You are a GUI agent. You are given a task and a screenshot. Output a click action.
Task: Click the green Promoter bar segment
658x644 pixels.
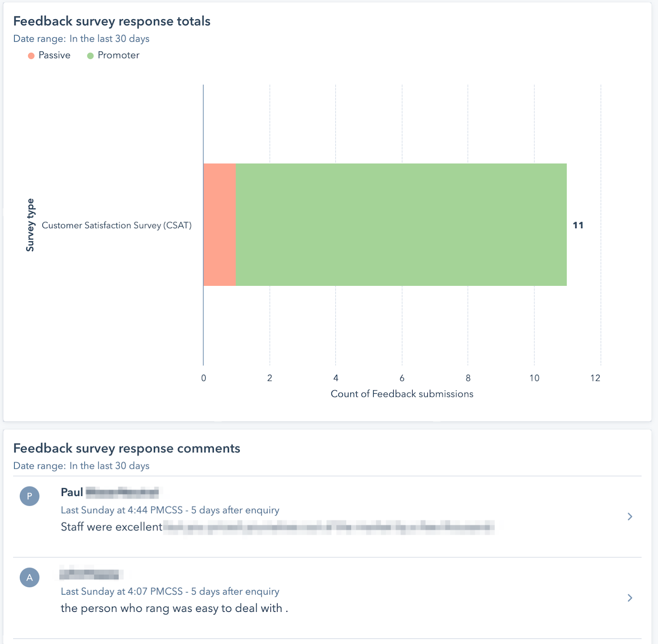(x=401, y=225)
